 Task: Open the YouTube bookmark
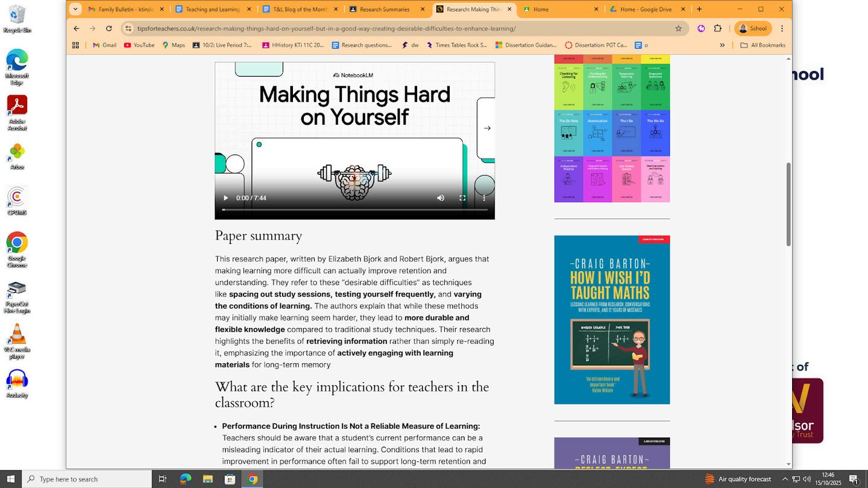coord(139,45)
